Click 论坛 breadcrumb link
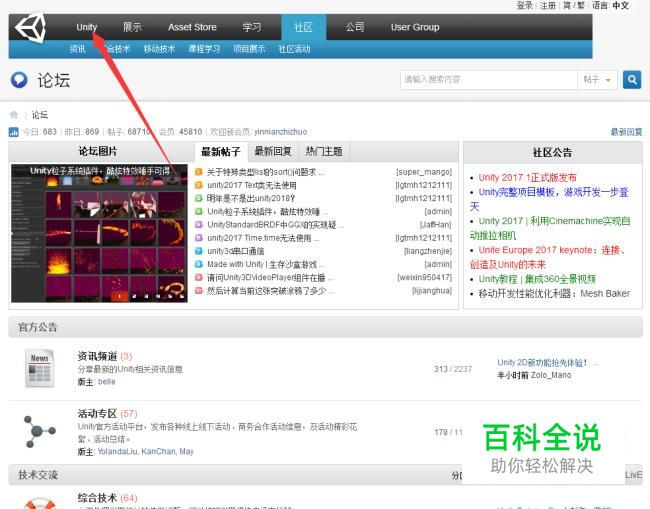This screenshot has height=509, width=650. tap(40, 115)
